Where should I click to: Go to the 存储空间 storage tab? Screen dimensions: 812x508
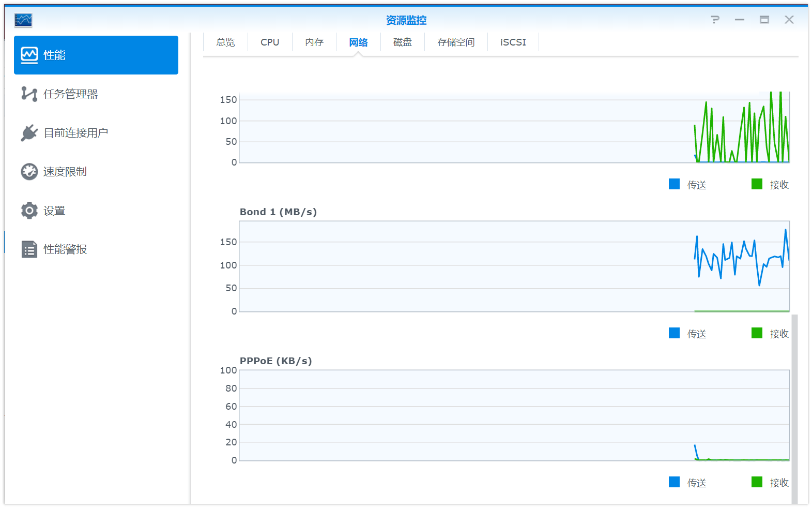456,42
